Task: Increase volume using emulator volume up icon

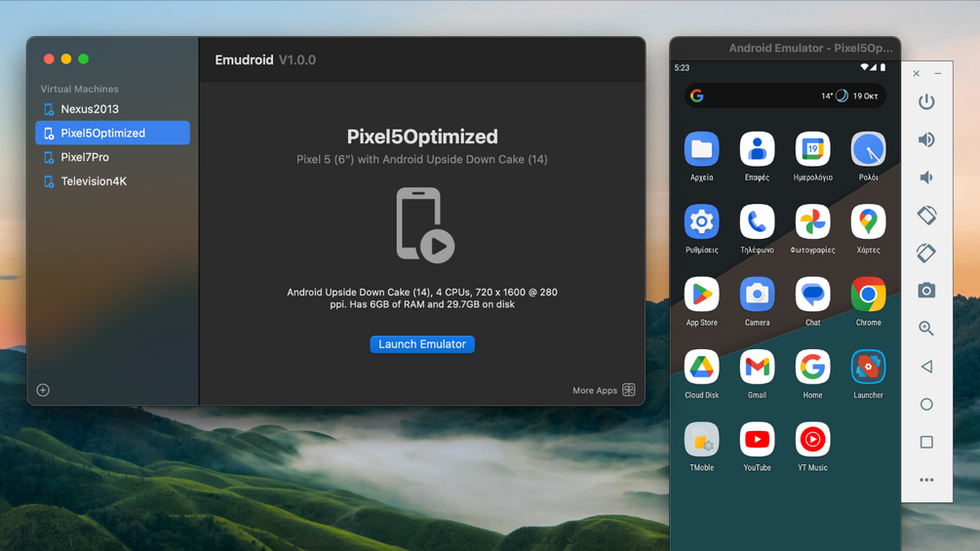Action: click(926, 139)
